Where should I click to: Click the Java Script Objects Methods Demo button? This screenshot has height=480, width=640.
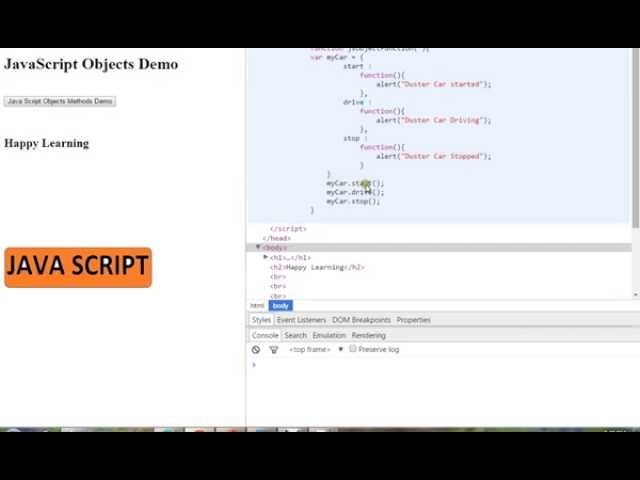point(60,101)
